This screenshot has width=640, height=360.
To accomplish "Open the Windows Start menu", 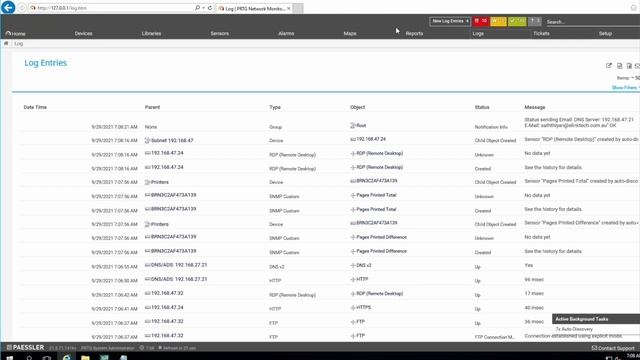I will coord(9,358).
